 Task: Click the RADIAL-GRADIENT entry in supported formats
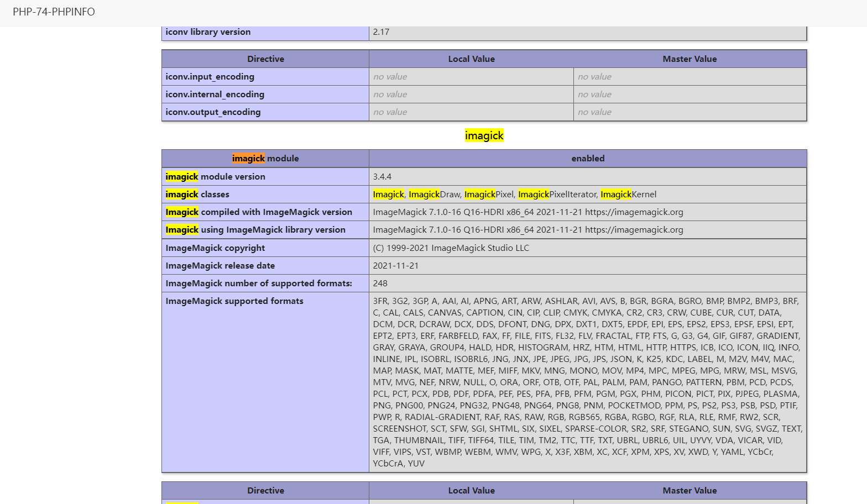pyautogui.click(x=442, y=417)
